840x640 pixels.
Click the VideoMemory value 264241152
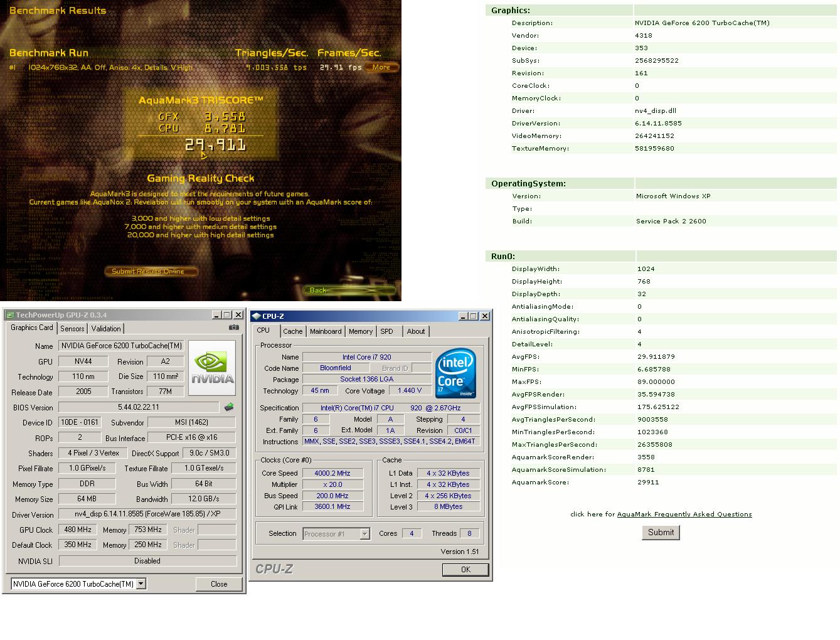(x=654, y=136)
